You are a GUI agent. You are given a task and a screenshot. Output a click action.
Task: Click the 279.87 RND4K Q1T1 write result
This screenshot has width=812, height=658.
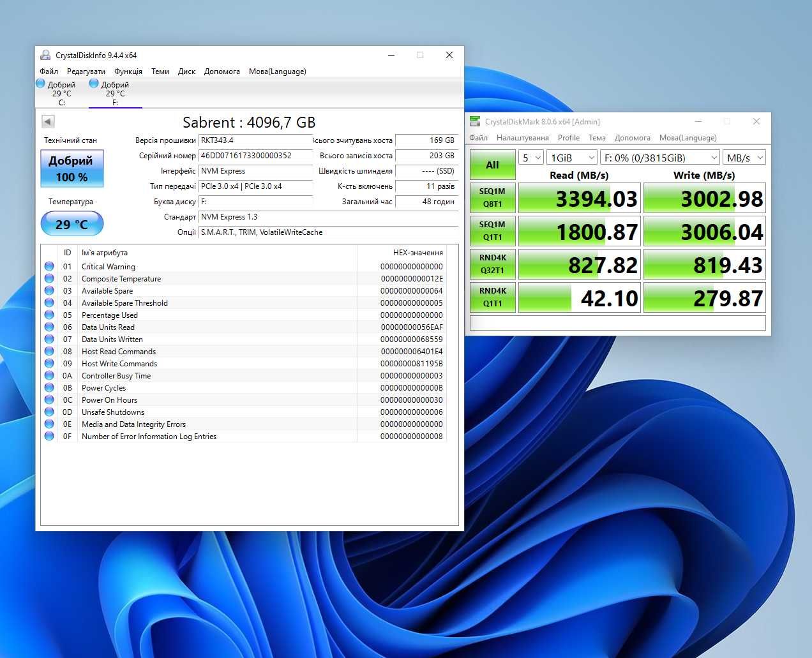click(704, 298)
